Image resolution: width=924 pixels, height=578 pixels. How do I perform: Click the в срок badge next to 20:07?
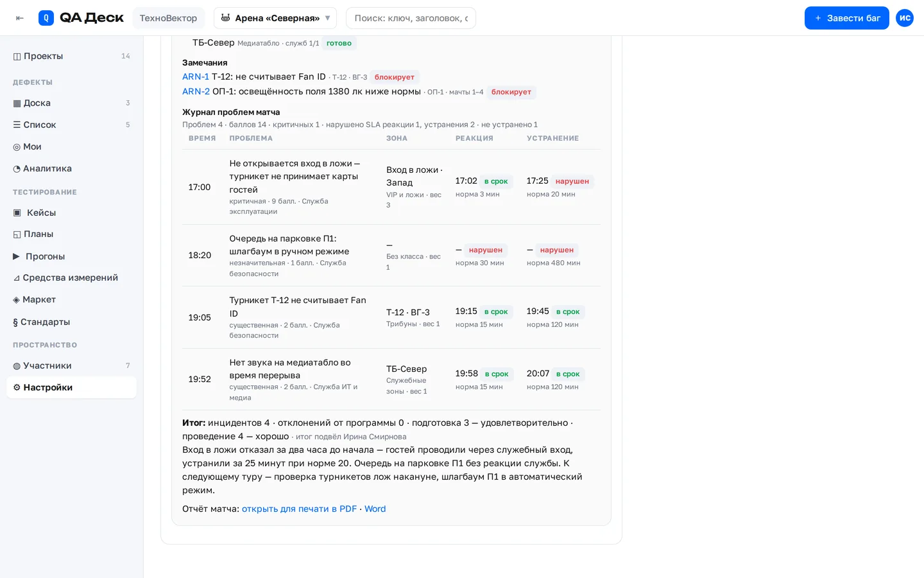point(568,374)
